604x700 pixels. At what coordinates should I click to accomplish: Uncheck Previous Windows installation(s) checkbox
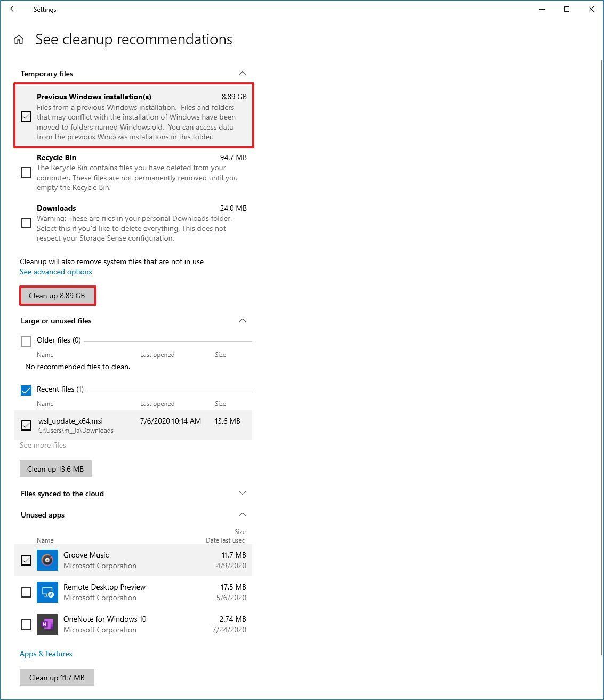point(26,116)
